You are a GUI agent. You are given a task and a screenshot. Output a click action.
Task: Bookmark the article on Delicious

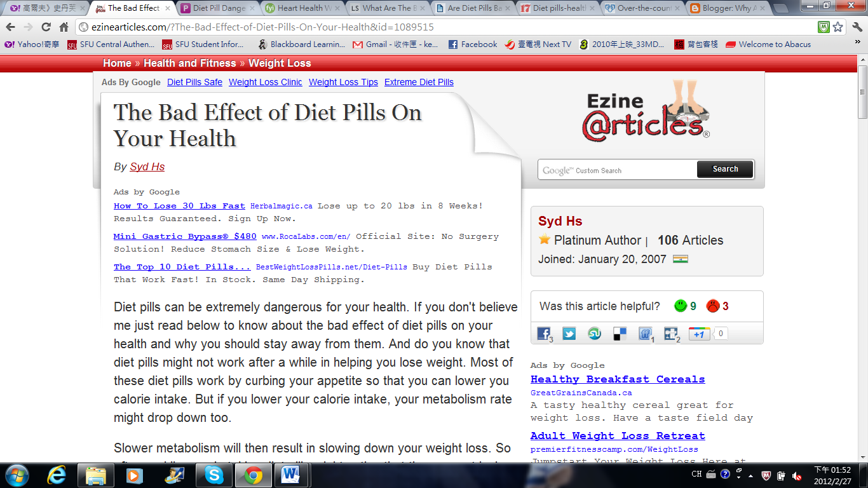tap(620, 333)
